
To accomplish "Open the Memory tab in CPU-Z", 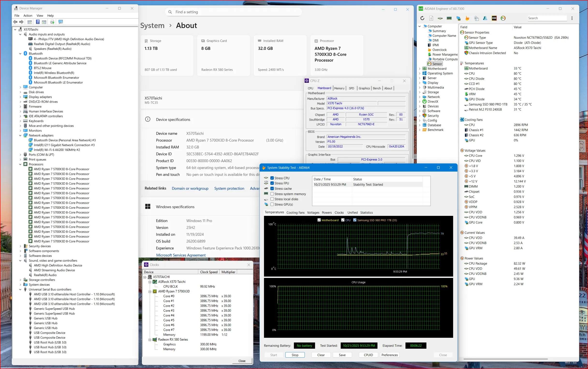I will click(x=339, y=88).
